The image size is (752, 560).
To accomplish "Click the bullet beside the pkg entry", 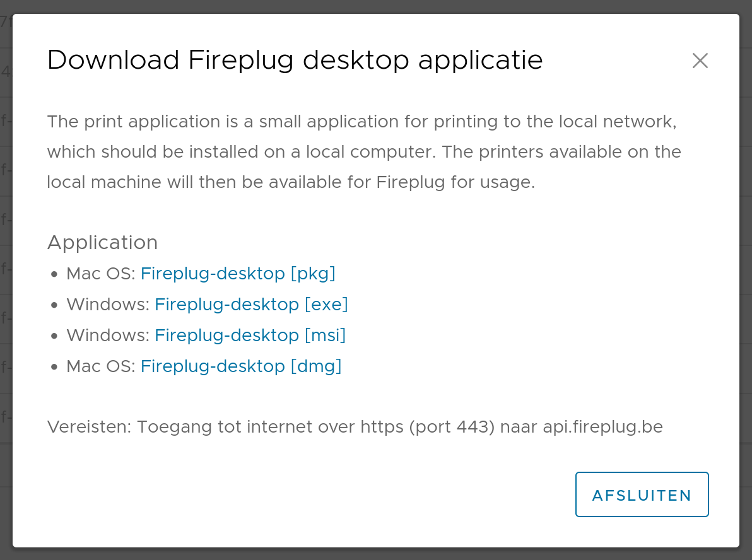I will 54,274.
